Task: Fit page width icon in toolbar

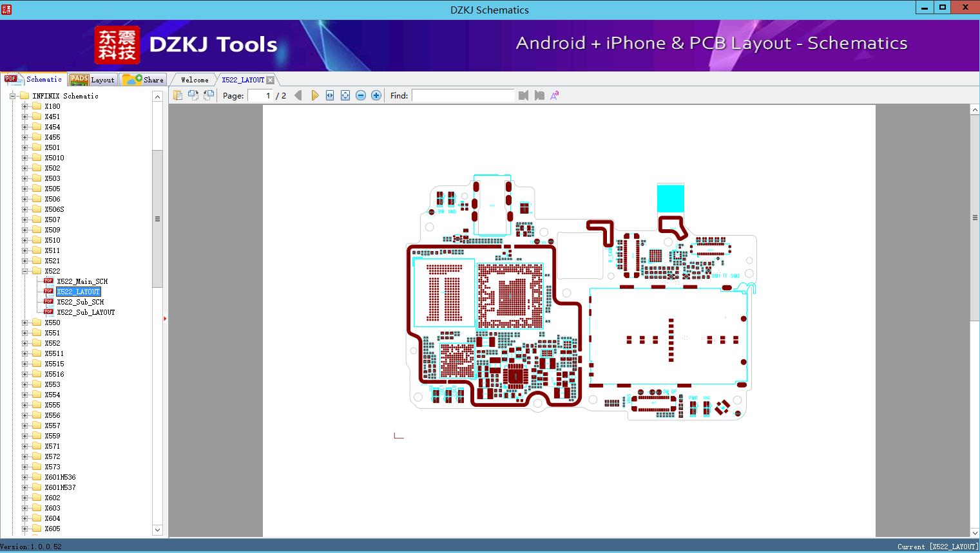Action: [330, 95]
